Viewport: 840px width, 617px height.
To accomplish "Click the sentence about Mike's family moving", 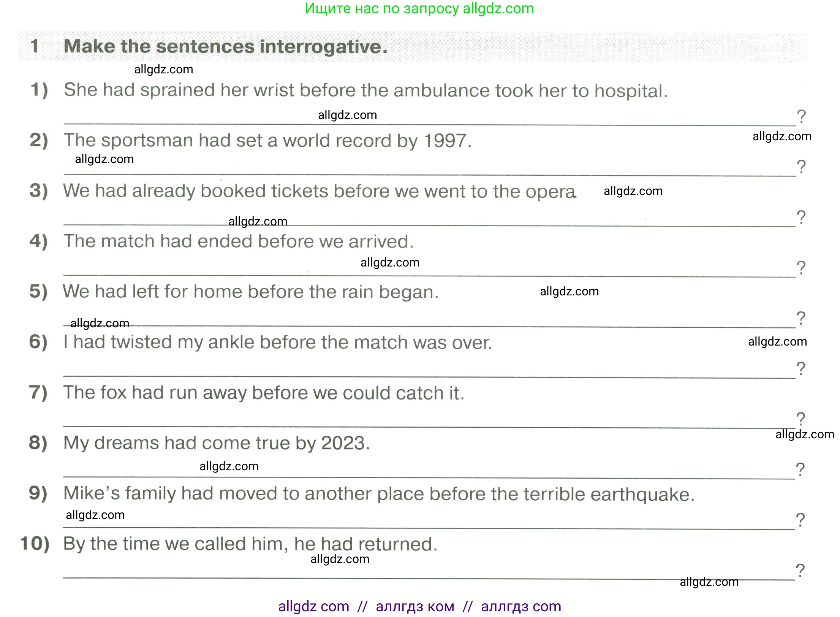I will [x=378, y=494].
